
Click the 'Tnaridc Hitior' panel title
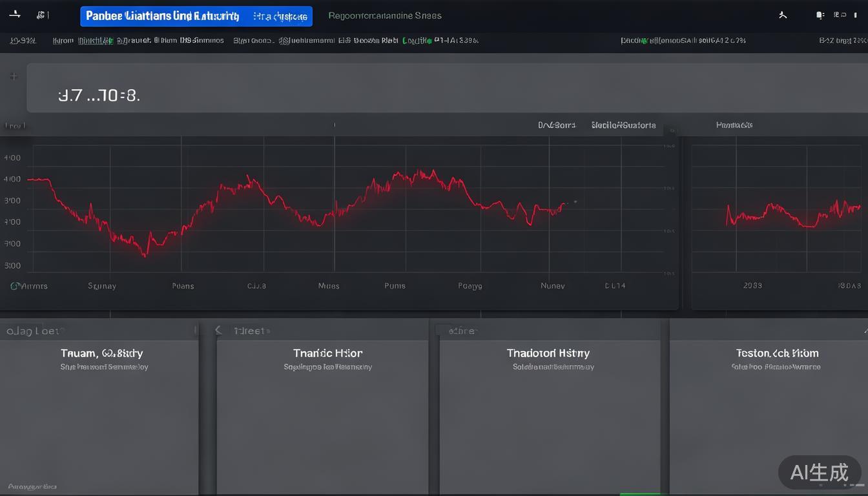coord(327,353)
